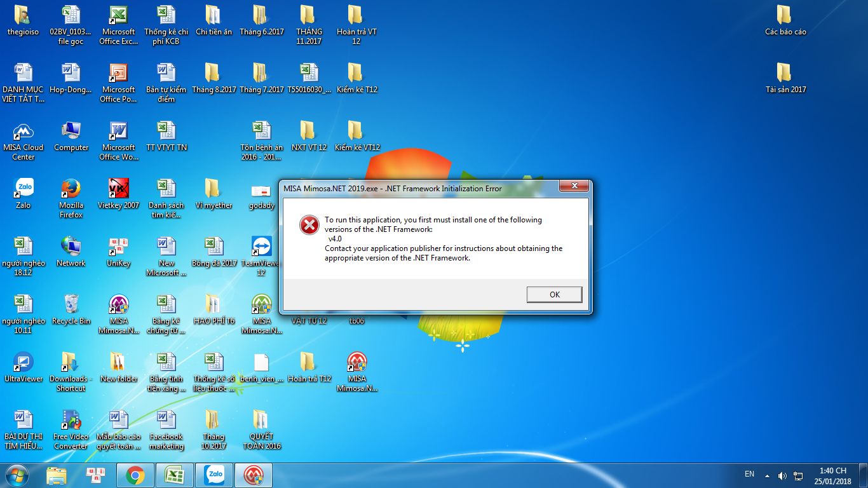Select the Ví myether folder
Viewport: 868px width, 488px height.
pyautogui.click(x=214, y=194)
